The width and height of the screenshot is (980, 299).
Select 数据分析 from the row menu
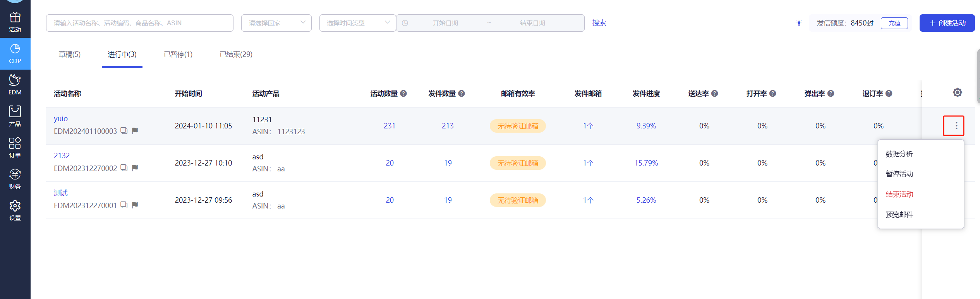pos(899,154)
